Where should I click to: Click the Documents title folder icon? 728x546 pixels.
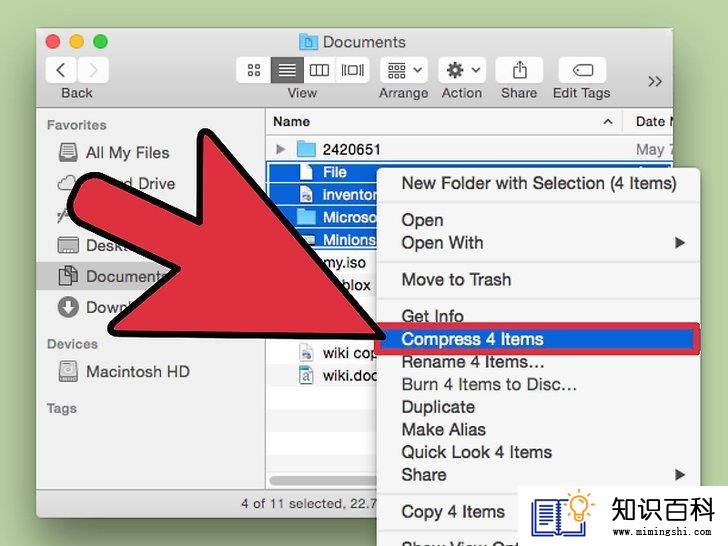click(x=308, y=42)
